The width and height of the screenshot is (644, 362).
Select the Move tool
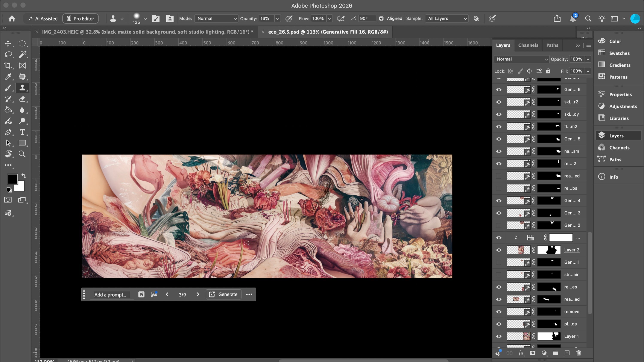pyautogui.click(x=8, y=44)
